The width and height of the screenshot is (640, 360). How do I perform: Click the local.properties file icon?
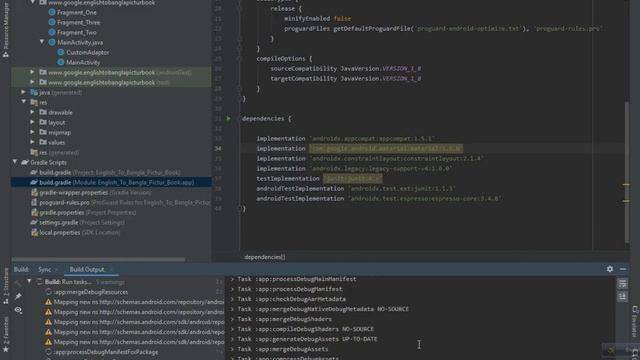[x=34, y=233]
